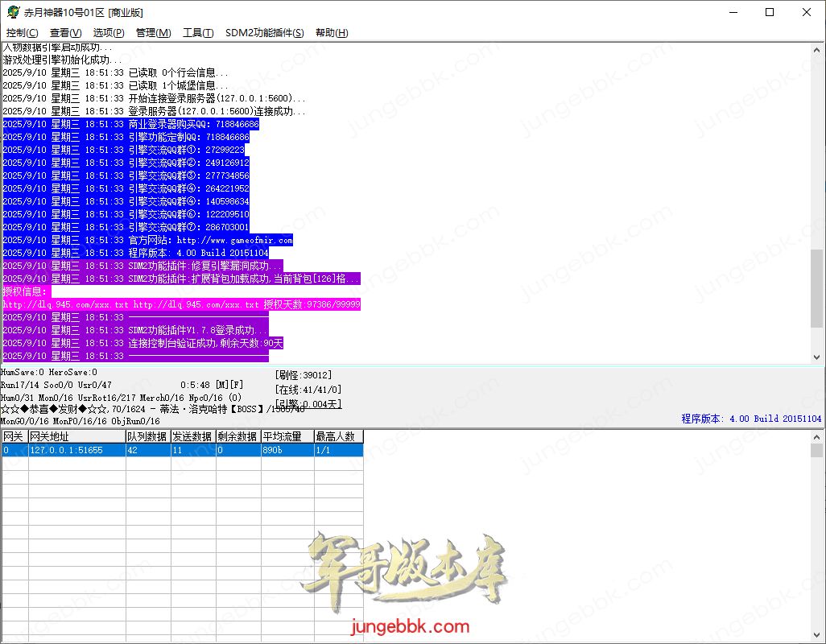The height and width of the screenshot is (644, 826).
Task: Open the 控制(C) menu
Action: pos(22,33)
